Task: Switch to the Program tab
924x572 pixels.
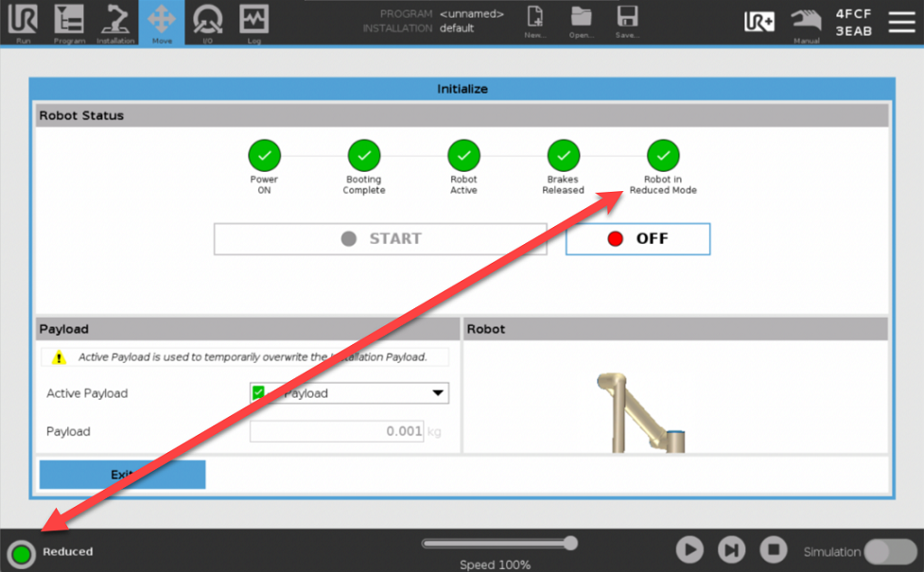Action: 69,23
